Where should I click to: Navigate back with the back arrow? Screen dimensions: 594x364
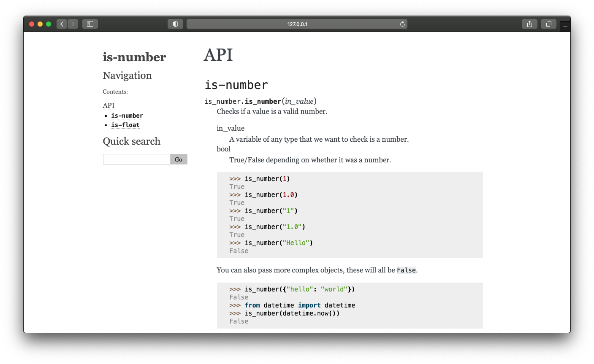[62, 24]
